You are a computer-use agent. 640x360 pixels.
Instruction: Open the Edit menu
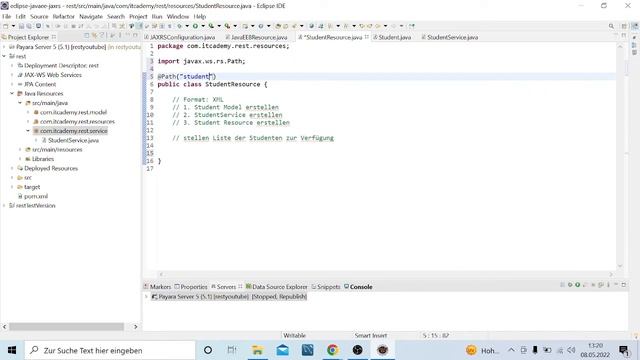[x=20, y=16]
